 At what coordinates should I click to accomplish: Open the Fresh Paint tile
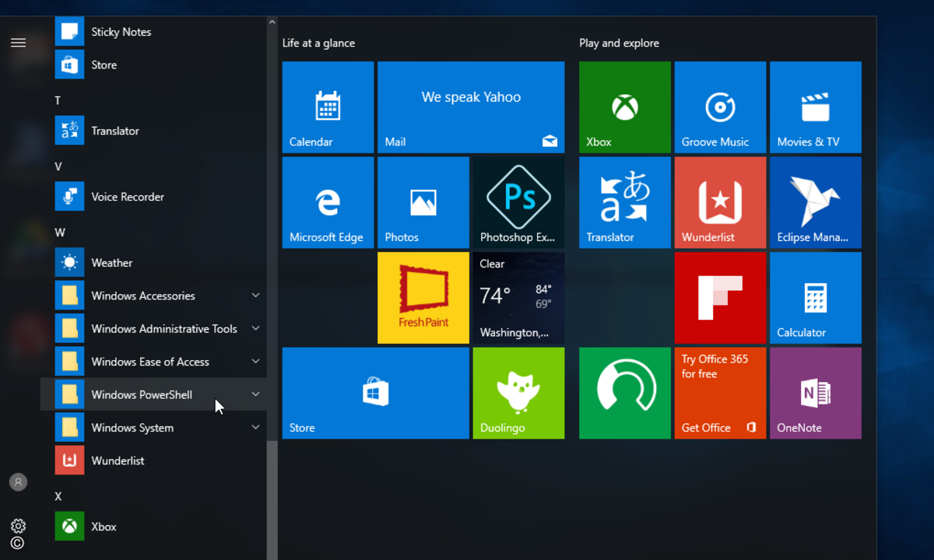[x=423, y=298]
